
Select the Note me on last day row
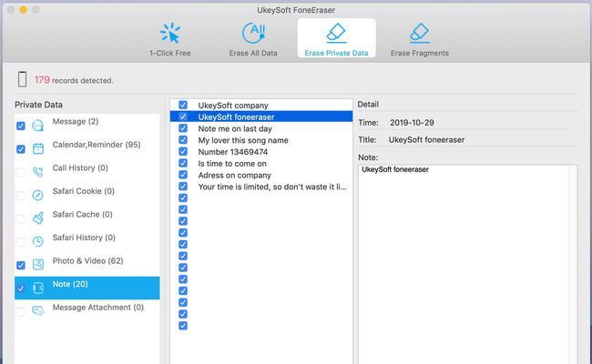click(261, 128)
